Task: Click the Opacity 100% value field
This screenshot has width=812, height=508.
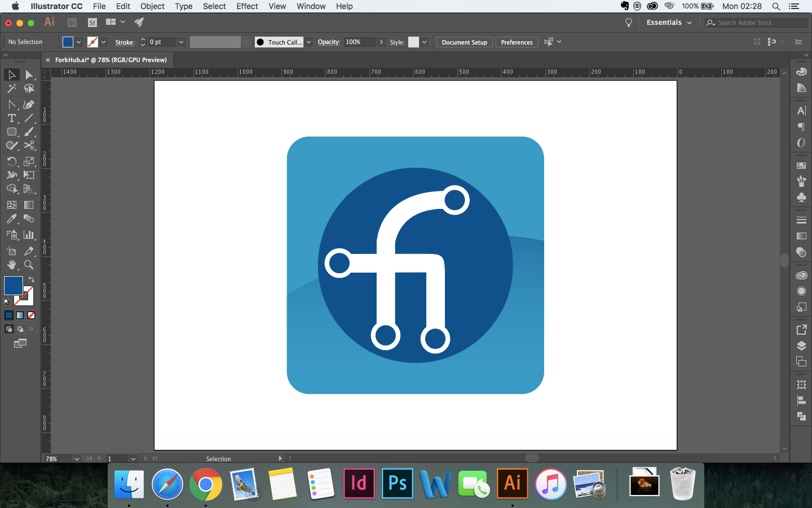Action: click(360, 42)
